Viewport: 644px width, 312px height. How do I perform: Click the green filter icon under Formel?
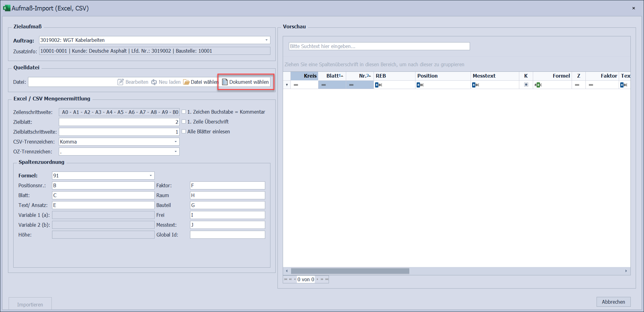(x=538, y=85)
